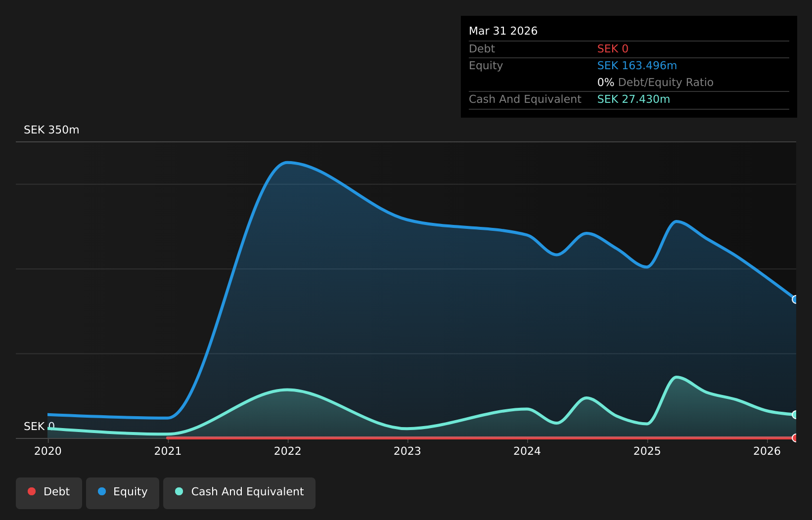Click the 2025 x-axis label
Image resolution: width=812 pixels, height=520 pixels.
pyautogui.click(x=647, y=451)
